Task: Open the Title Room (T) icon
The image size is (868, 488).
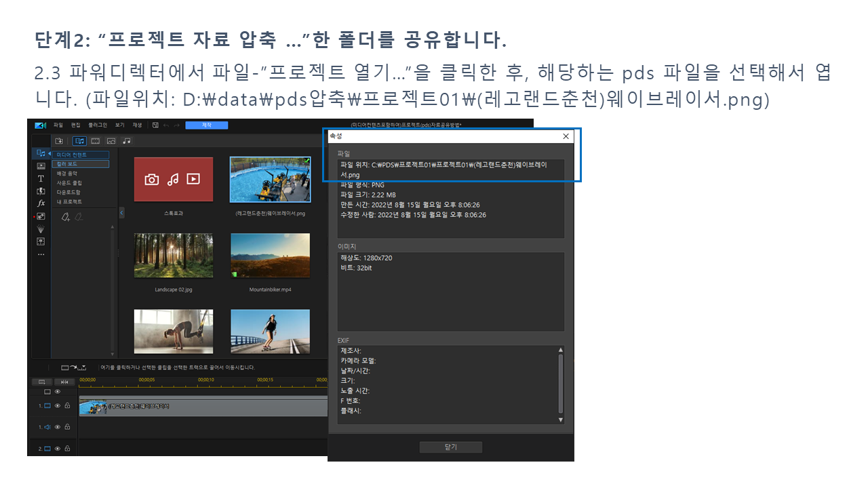Action: tap(41, 178)
